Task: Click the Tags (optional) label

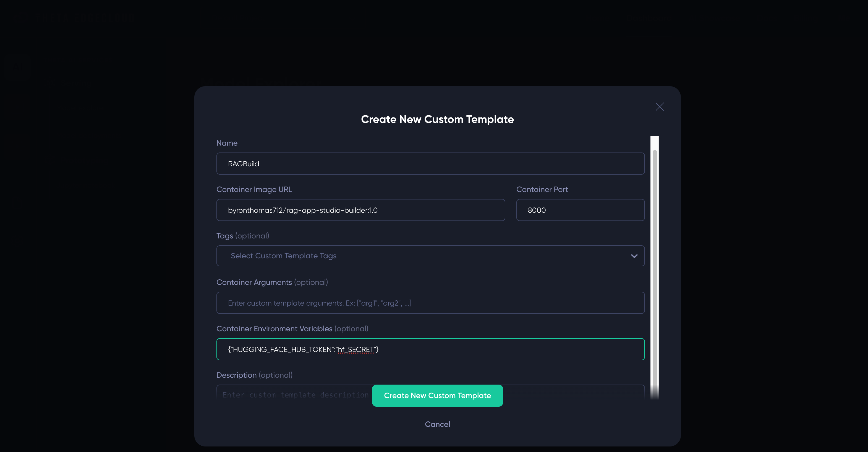Action: 243,236
